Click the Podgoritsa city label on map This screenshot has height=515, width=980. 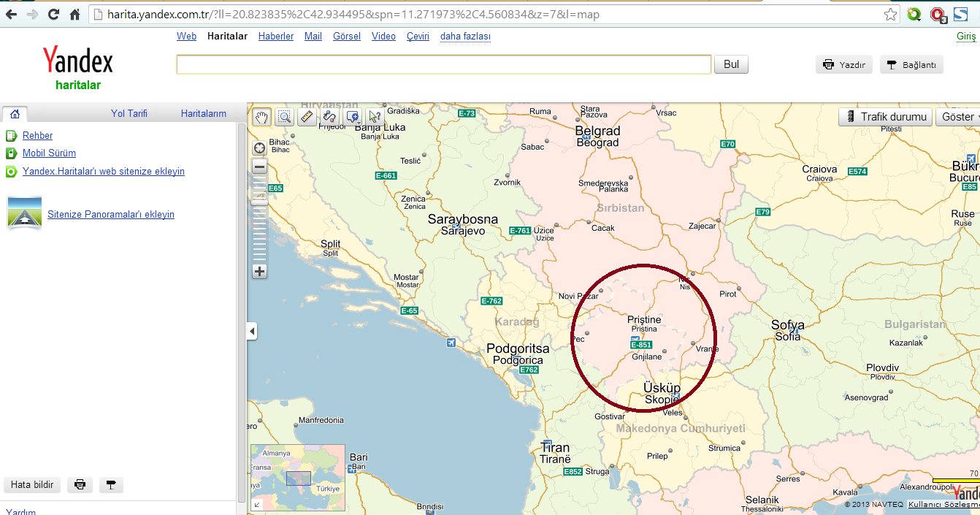click(x=518, y=349)
